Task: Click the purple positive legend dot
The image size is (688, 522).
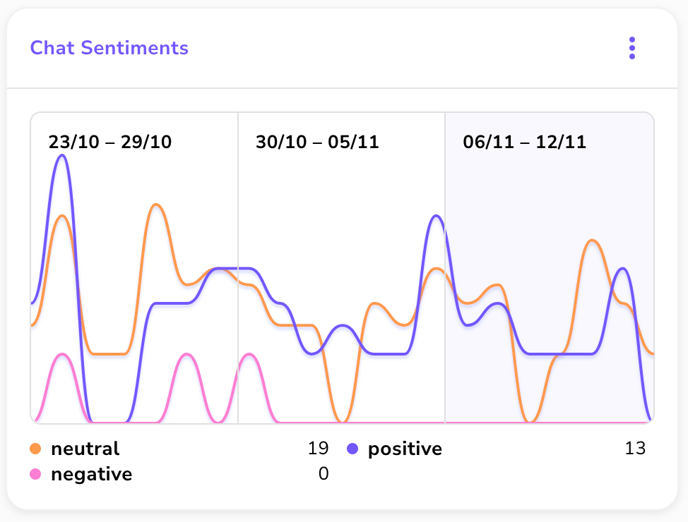Action: click(x=353, y=449)
